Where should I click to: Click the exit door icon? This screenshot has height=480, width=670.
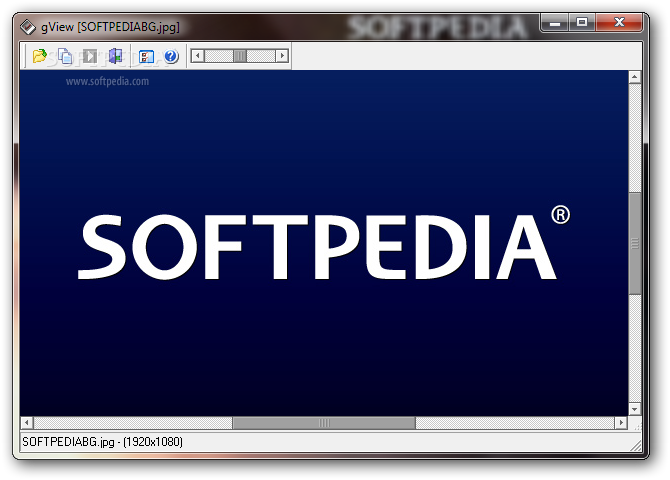(115, 56)
